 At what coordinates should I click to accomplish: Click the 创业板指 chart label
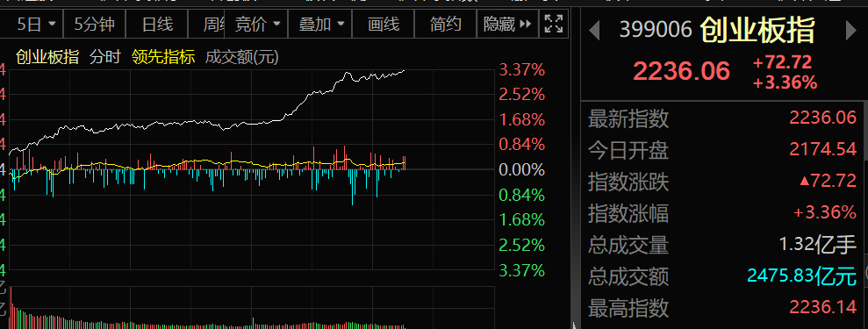(x=47, y=58)
